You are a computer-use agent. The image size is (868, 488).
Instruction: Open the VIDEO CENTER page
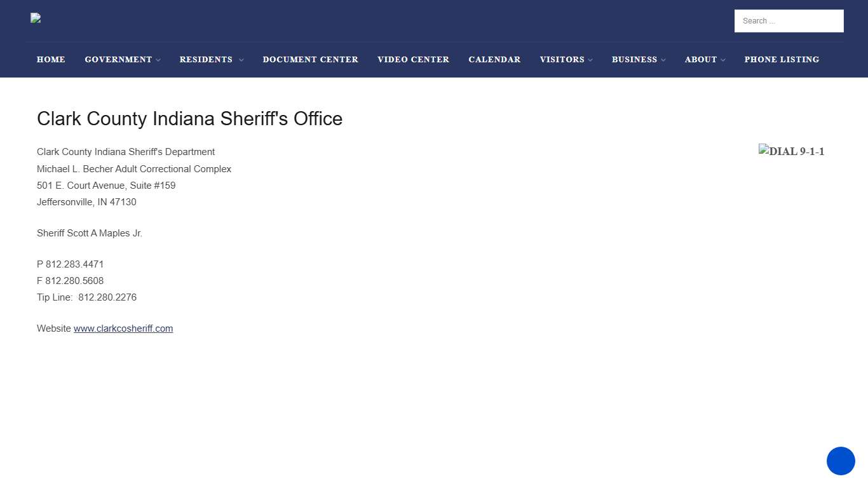(x=413, y=59)
